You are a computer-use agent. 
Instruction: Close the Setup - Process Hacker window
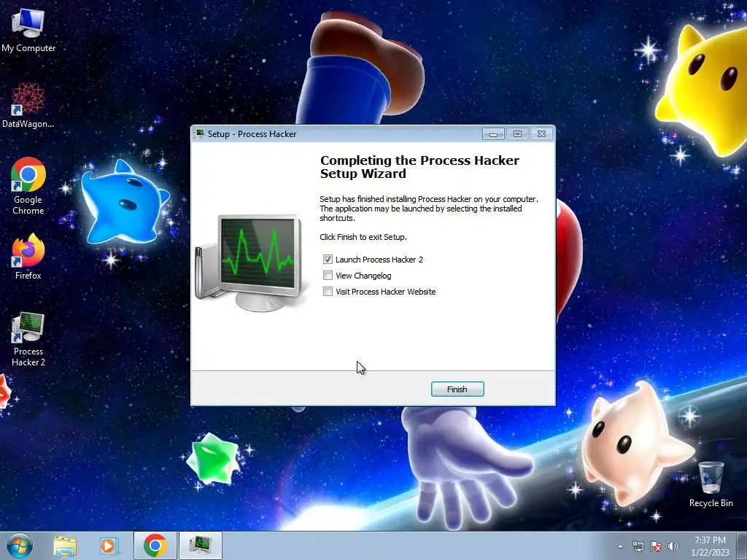tap(542, 134)
